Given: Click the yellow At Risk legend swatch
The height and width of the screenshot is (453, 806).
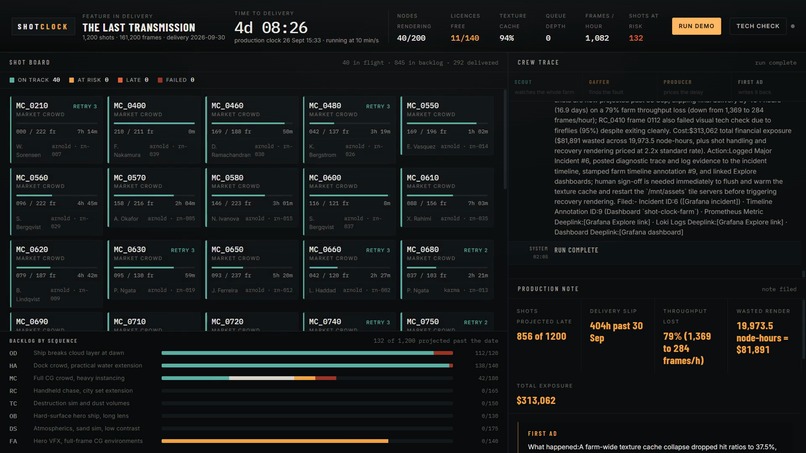Looking at the screenshot, I should point(71,80).
